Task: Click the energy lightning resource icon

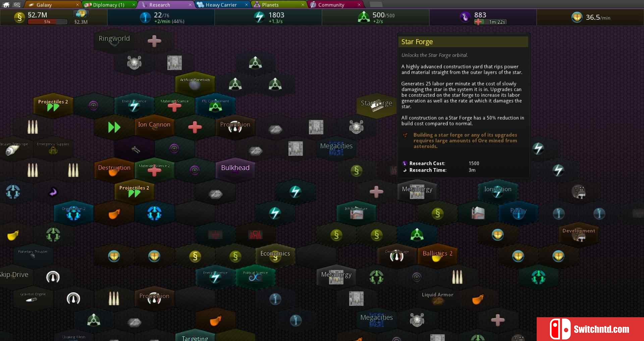Action: tap(259, 17)
